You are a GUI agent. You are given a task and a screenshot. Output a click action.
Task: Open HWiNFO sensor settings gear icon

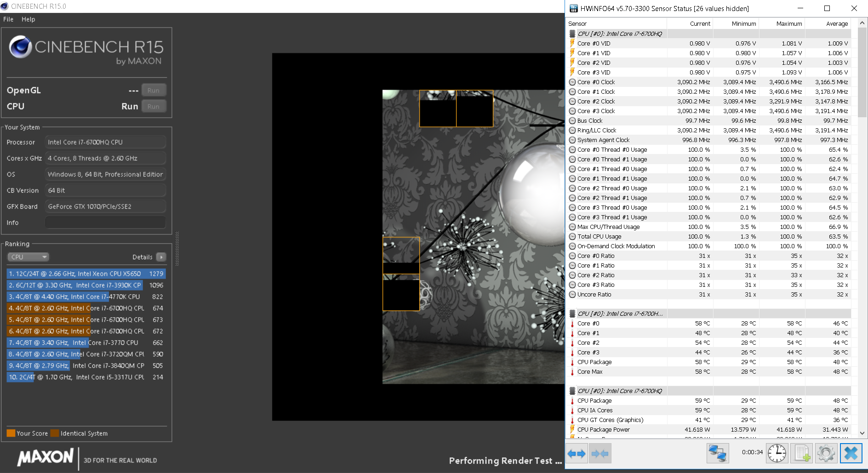point(826,453)
